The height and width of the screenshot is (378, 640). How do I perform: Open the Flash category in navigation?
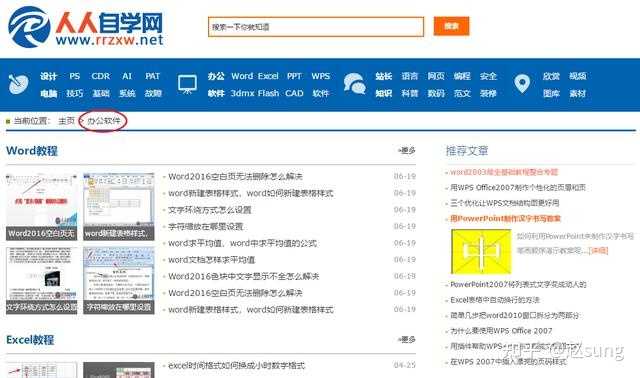(x=268, y=93)
